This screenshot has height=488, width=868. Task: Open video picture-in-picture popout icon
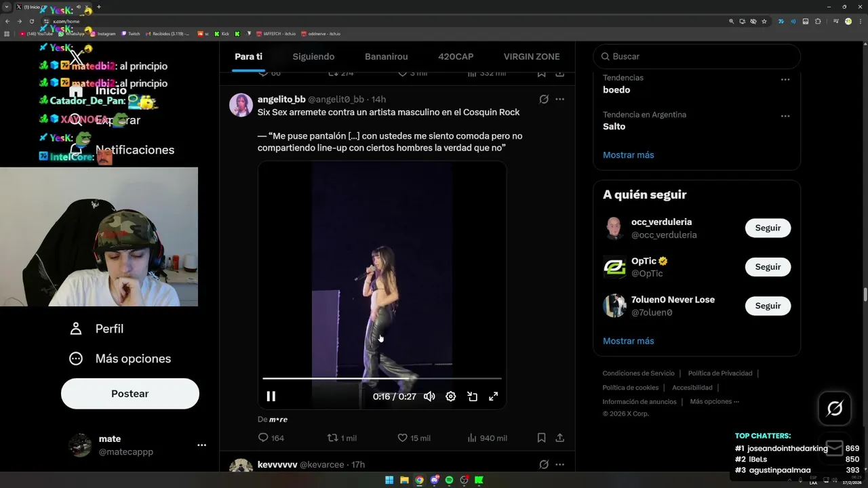(473, 396)
